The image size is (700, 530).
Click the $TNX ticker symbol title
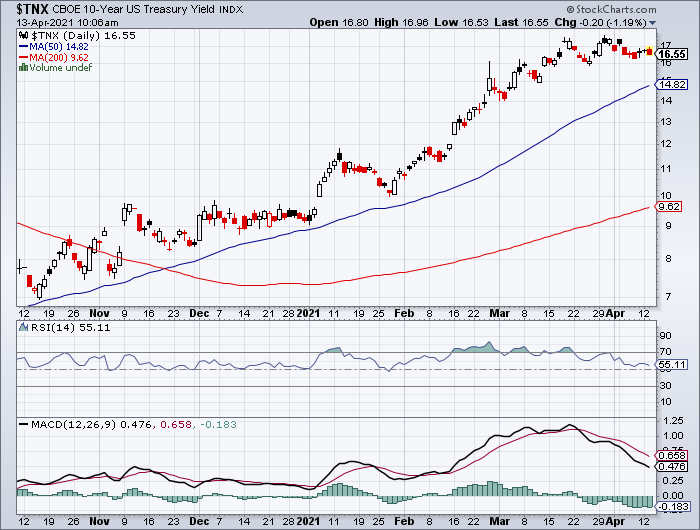click(x=32, y=8)
